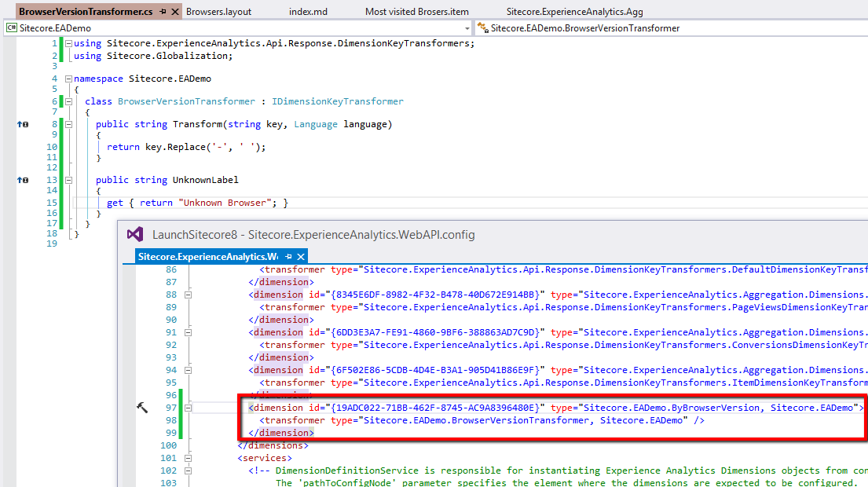Close the Sitecore.ExperienceAnalytics.WebAPI config tab

300,257
